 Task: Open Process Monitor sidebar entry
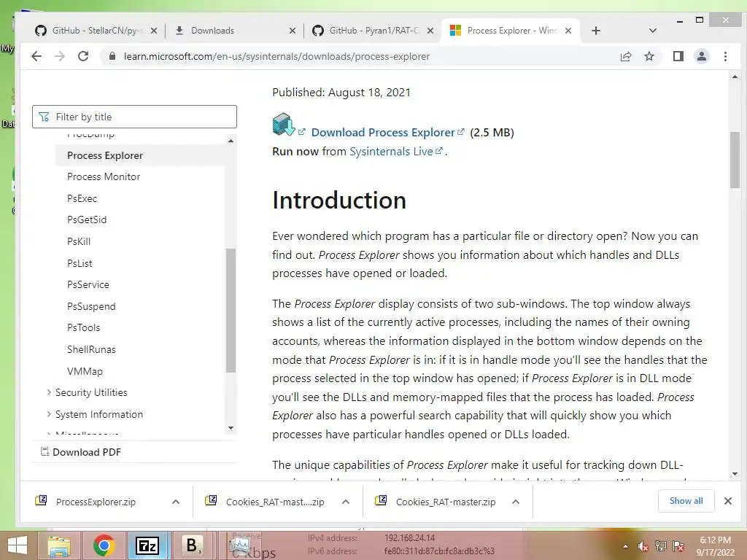[104, 176]
